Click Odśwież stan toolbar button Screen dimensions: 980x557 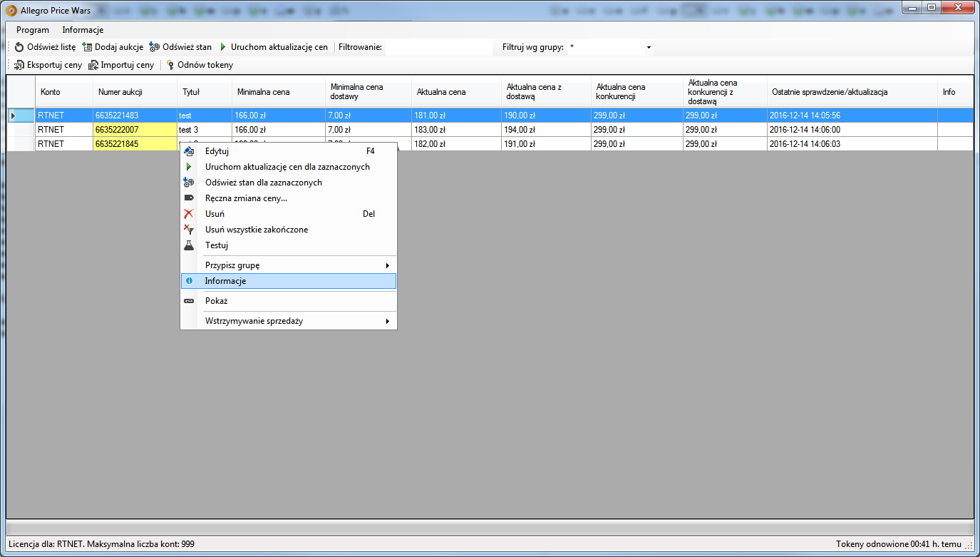point(181,47)
